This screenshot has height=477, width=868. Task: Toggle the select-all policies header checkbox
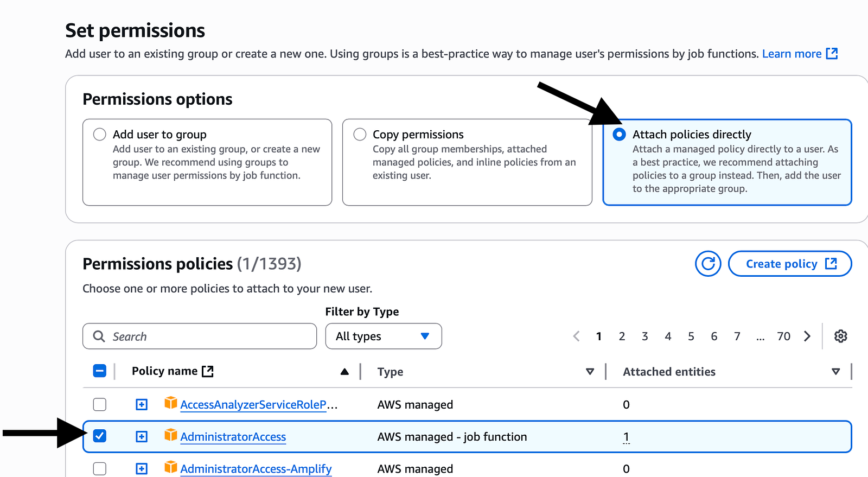(100, 371)
